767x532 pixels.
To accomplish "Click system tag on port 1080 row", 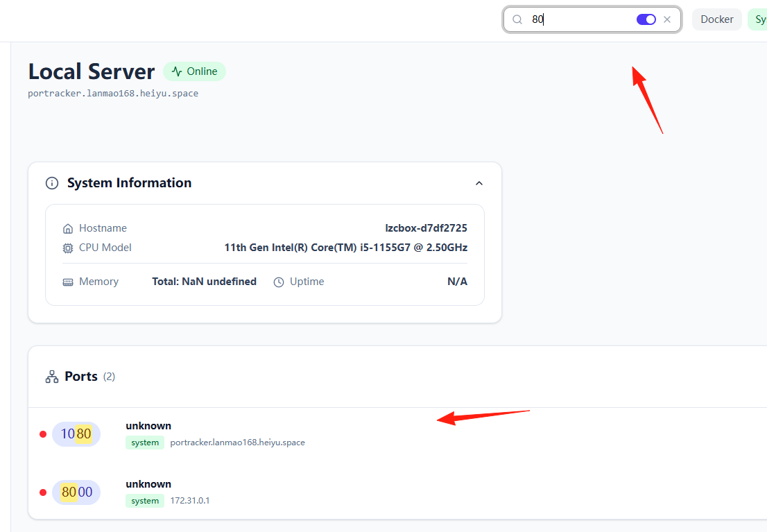I will tap(145, 443).
